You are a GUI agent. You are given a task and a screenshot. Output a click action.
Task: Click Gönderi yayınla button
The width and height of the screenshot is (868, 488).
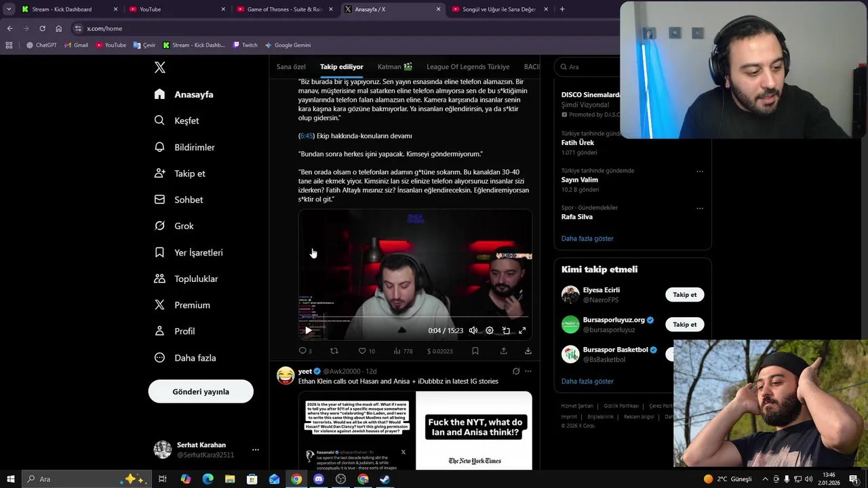pyautogui.click(x=201, y=392)
